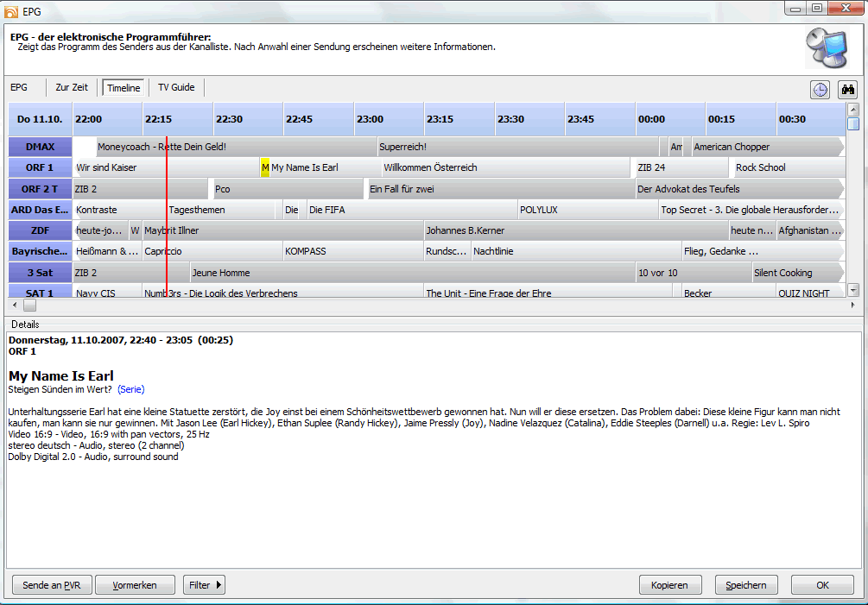Click the horizontal scroll left arrow
The image size is (868, 605).
coord(15,305)
